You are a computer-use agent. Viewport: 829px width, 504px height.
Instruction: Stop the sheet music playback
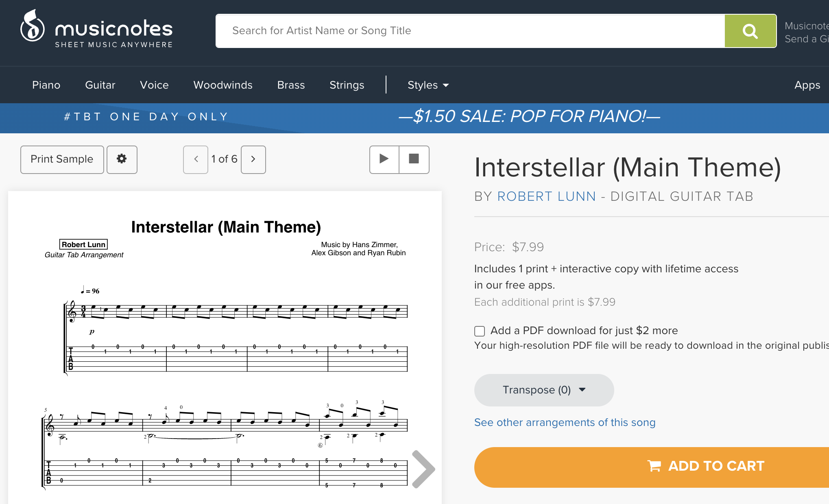click(x=414, y=159)
